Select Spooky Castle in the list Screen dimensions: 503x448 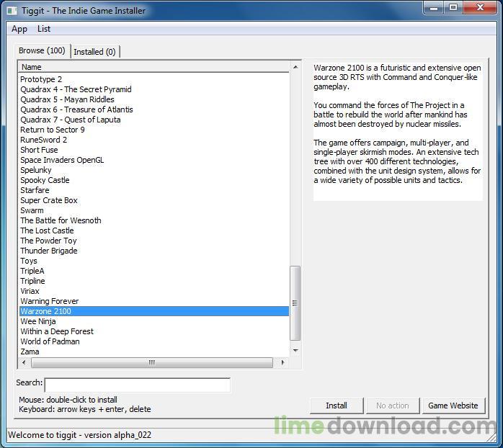pos(154,180)
